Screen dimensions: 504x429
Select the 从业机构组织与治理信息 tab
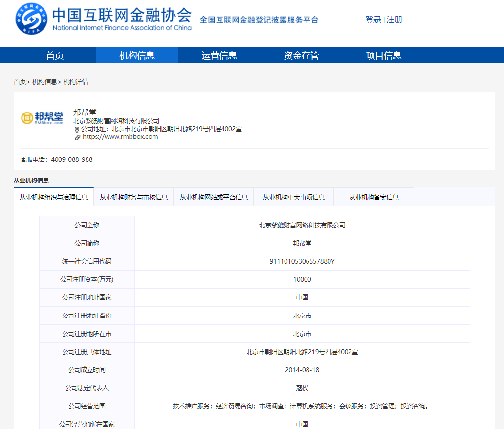pyautogui.click(x=54, y=197)
